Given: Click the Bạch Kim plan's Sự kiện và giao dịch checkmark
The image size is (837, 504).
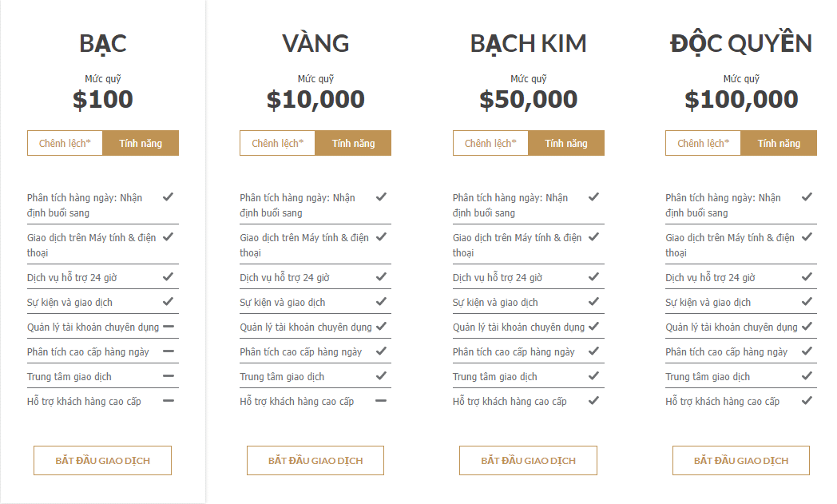Looking at the screenshot, I should pyautogui.click(x=593, y=302).
